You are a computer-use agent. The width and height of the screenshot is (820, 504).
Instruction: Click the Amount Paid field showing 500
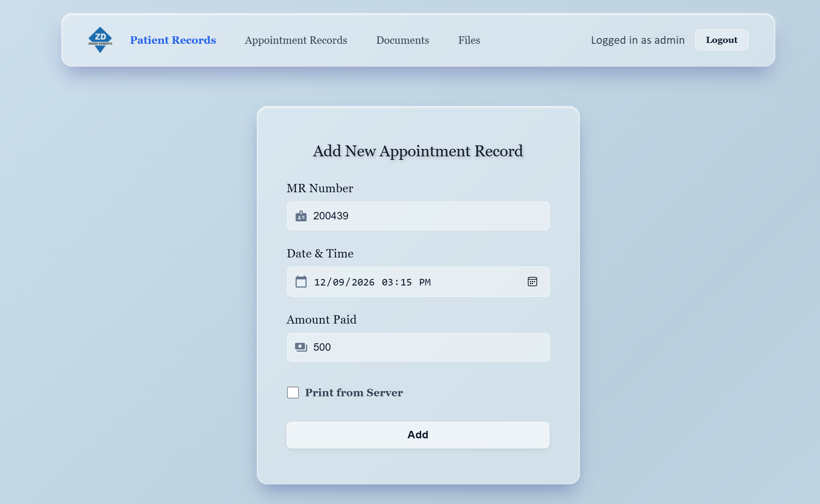(x=419, y=347)
